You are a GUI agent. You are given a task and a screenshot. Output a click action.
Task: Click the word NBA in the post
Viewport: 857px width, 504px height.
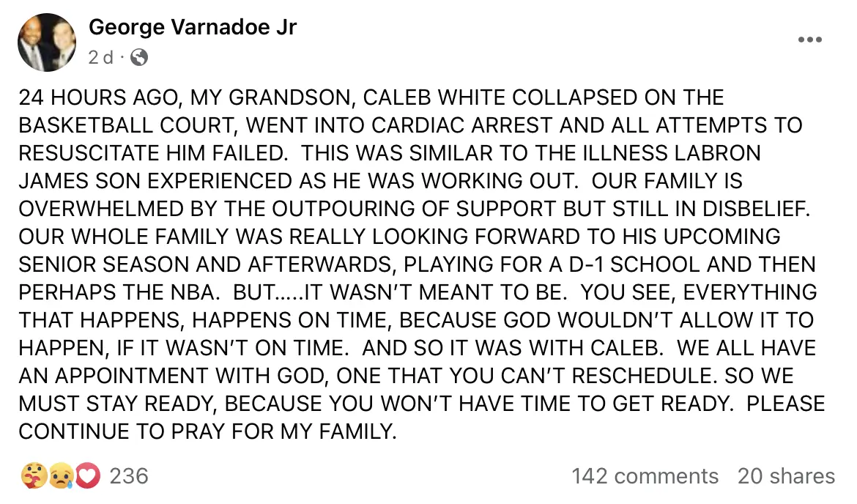186,292
